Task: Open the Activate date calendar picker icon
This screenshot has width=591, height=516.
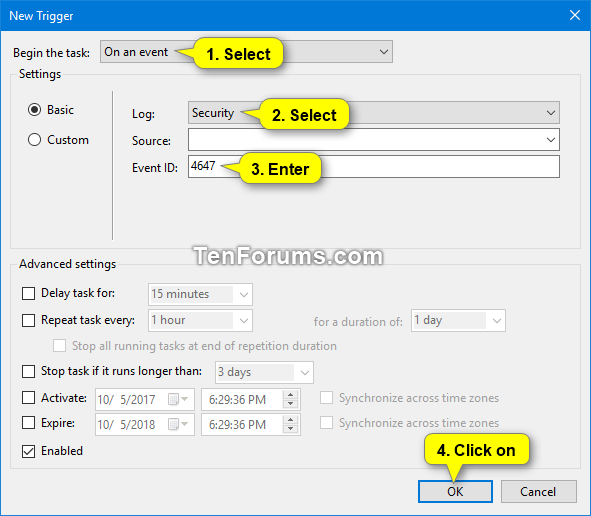Action: click(178, 399)
